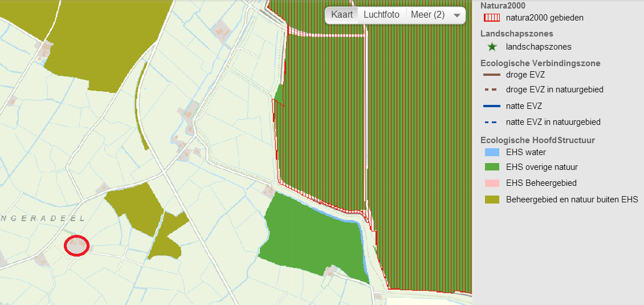Click the Beheergebied en natuur buiten EHS swatch
The height and width of the screenshot is (305, 644).
click(492, 200)
